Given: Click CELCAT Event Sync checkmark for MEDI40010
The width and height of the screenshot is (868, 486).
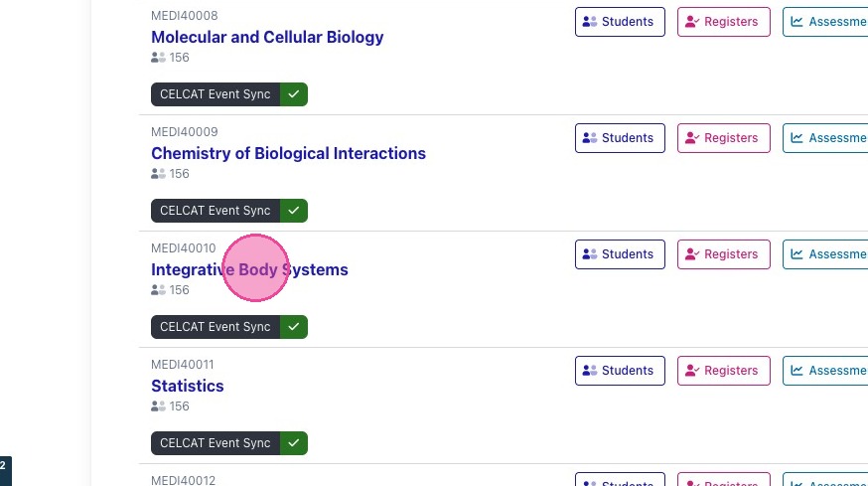Looking at the screenshot, I should click(294, 327).
